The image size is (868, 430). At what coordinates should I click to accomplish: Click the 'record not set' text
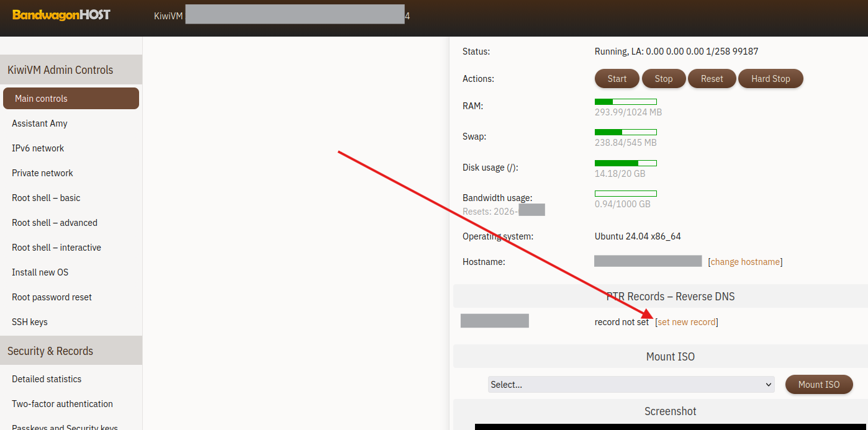click(x=622, y=322)
